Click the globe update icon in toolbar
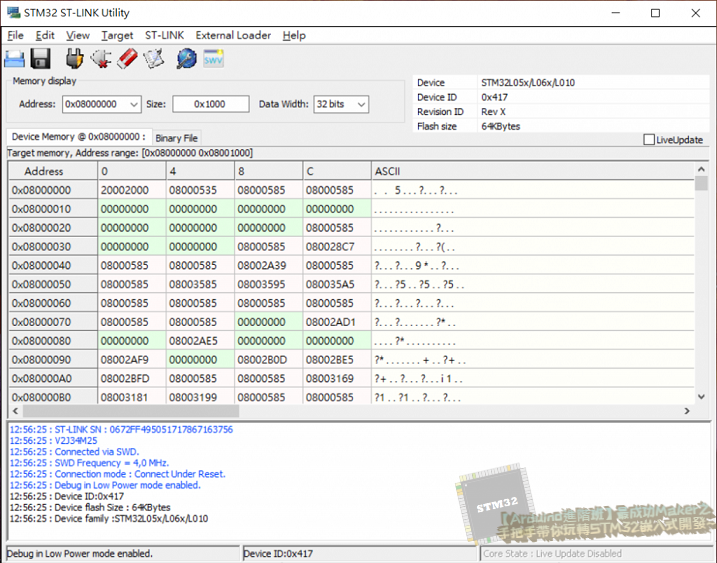 187,59
